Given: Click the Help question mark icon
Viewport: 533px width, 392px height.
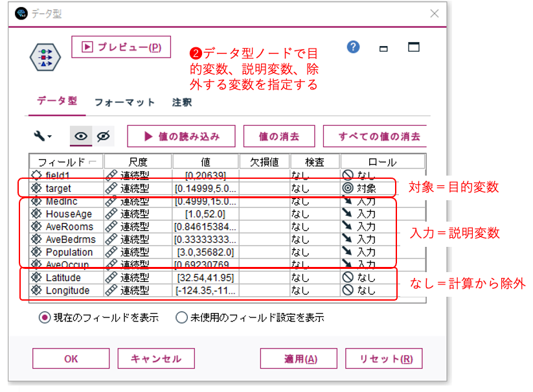Looking at the screenshot, I should (x=353, y=47).
